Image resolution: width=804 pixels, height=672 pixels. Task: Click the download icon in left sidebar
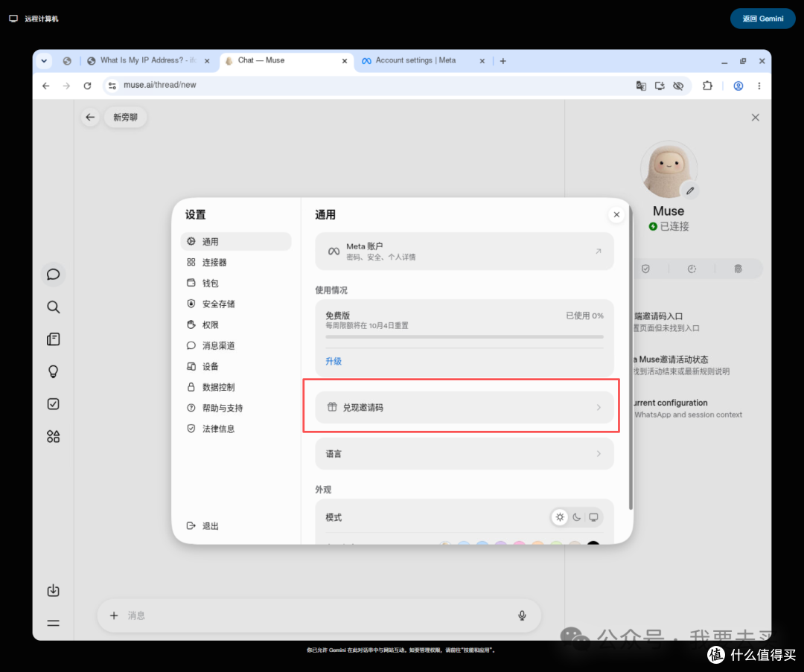click(54, 590)
